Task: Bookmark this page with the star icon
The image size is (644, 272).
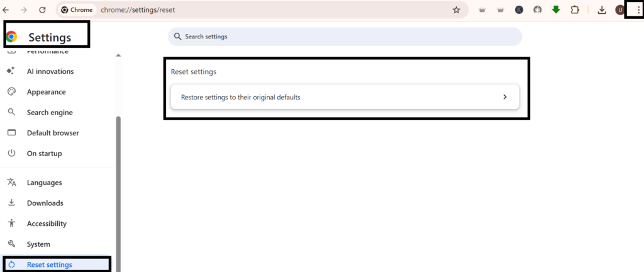Action: click(457, 10)
